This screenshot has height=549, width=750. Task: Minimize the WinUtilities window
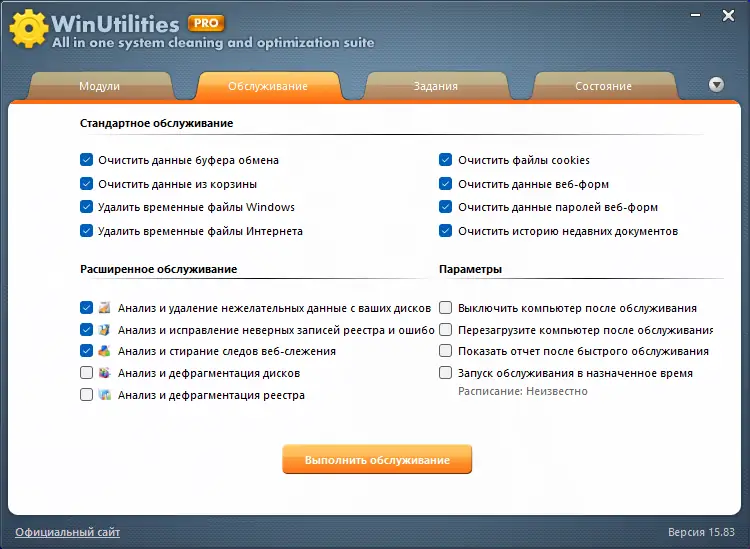click(x=695, y=15)
